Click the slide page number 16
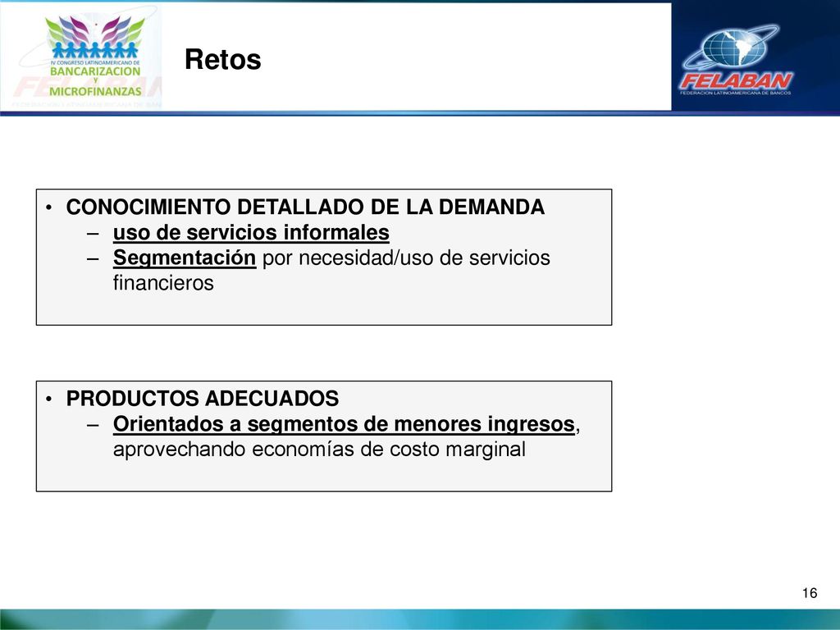The width and height of the screenshot is (840, 630). pos(810,593)
